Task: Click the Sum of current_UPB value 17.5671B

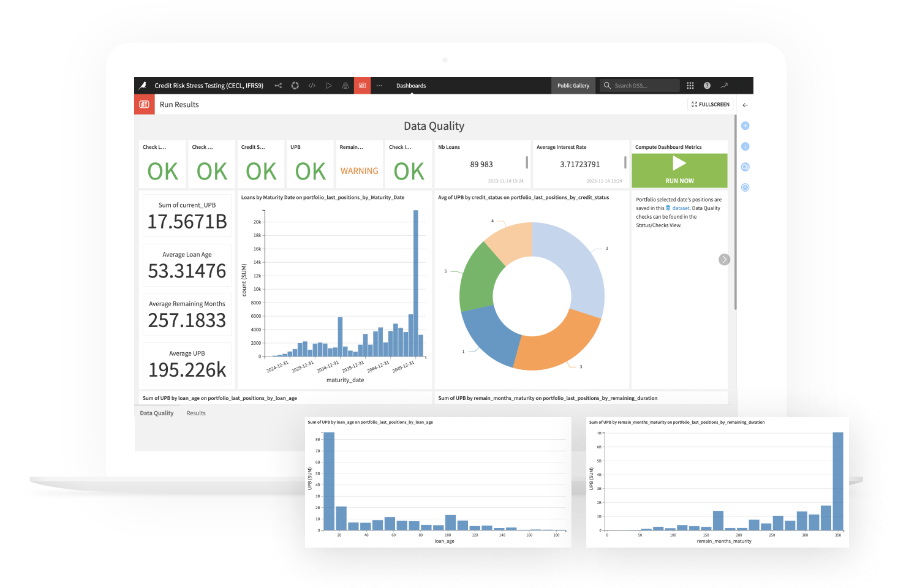Action: point(187,222)
